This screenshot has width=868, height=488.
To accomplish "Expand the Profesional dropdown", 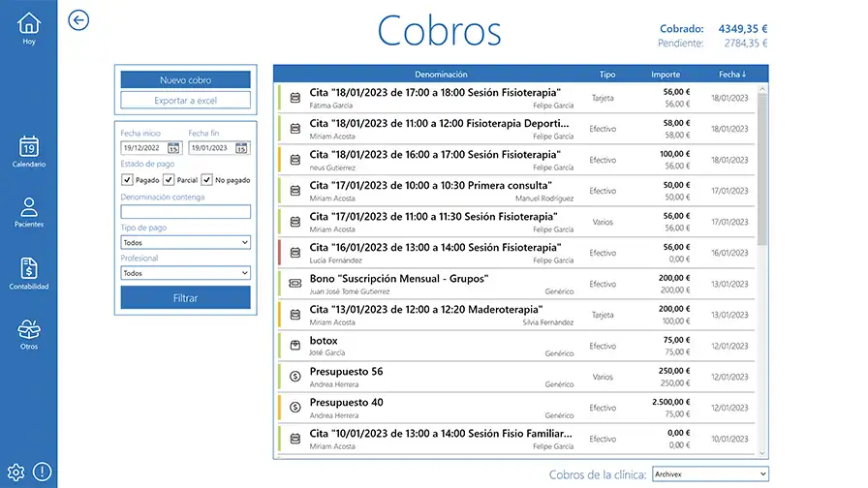I will [185, 273].
